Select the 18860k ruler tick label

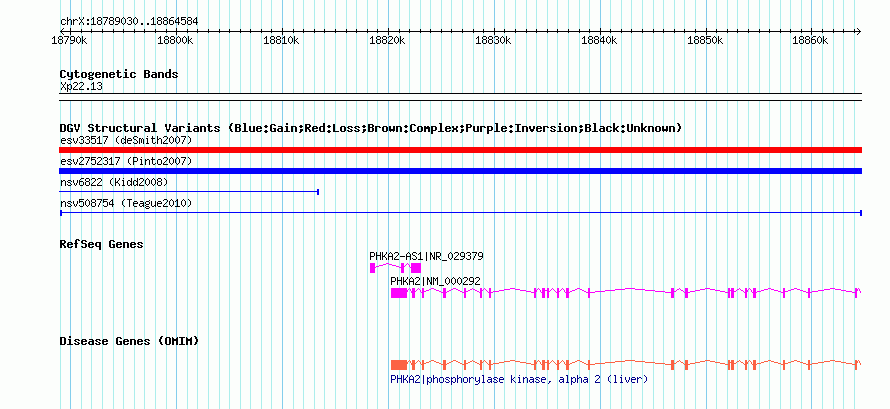click(811, 41)
